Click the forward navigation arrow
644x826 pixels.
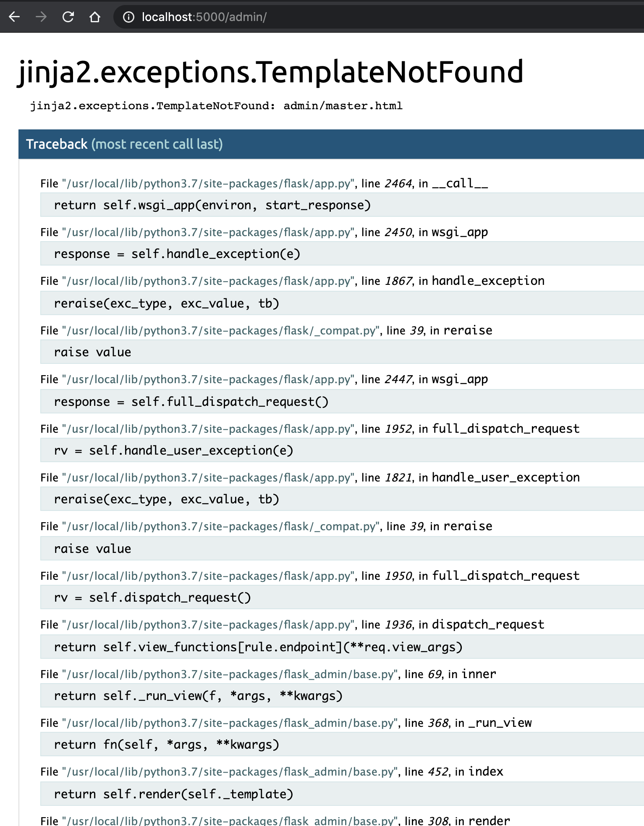(x=41, y=17)
